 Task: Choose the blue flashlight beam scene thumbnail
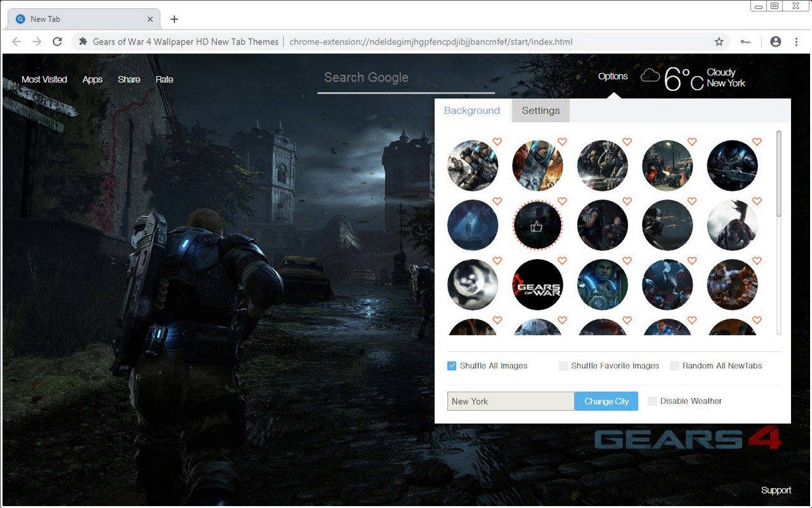tap(667, 284)
